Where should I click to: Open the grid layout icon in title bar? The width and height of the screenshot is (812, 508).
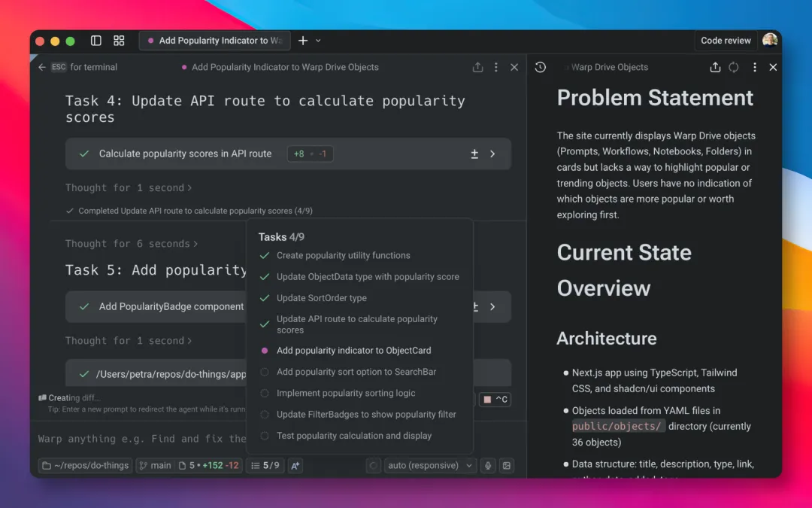tap(119, 41)
